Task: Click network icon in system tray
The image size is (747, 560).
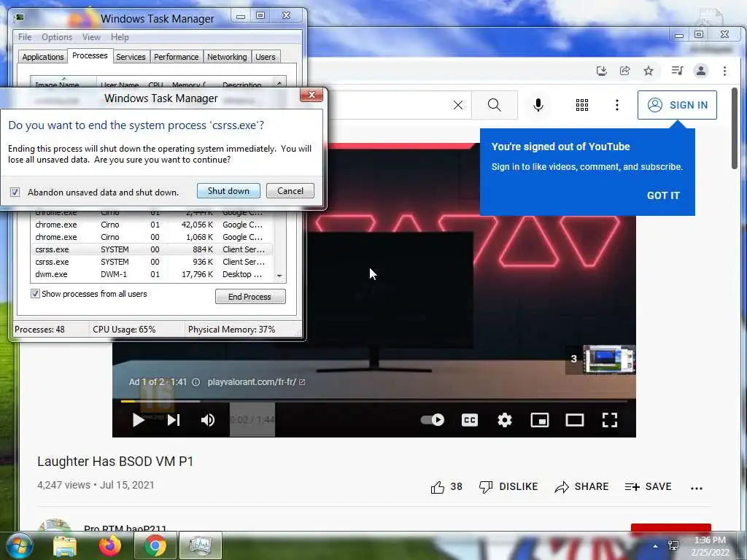Action: 673,545
